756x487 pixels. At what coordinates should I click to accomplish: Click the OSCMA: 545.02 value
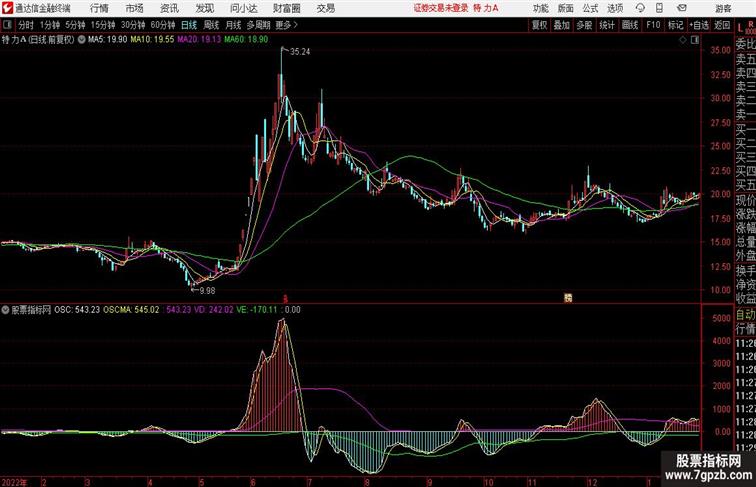point(131,310)
